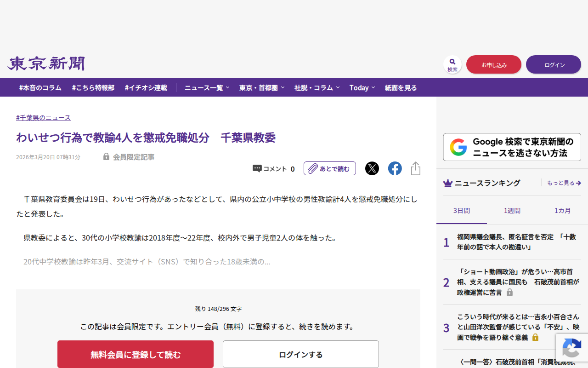Click the ログインする button

301,354
